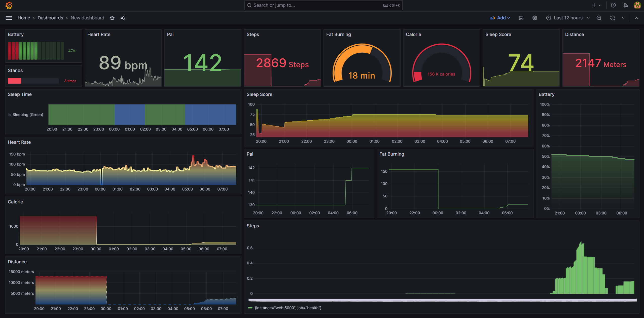This screenshot has width=644, height=318.
Task: Open the Last 12 hours time picker
Action: click(x=568, y=18)
